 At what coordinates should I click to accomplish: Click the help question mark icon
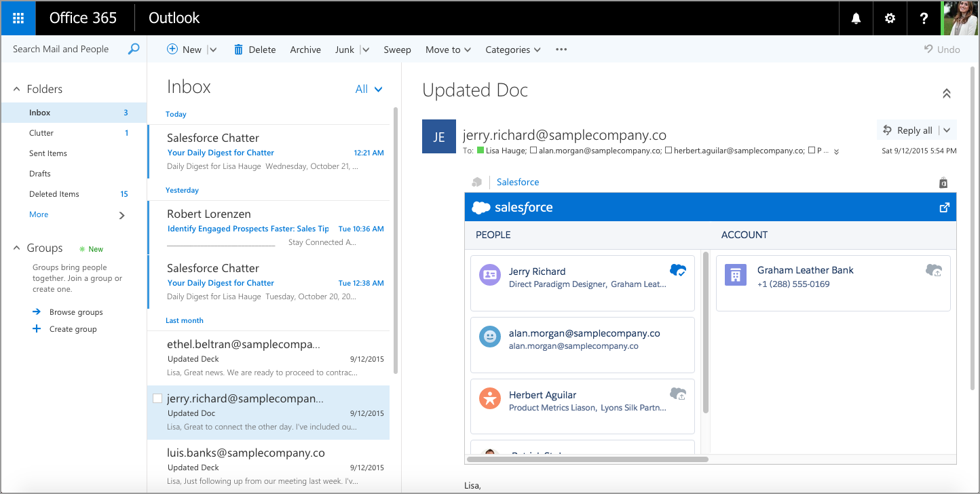pos(924,18)
